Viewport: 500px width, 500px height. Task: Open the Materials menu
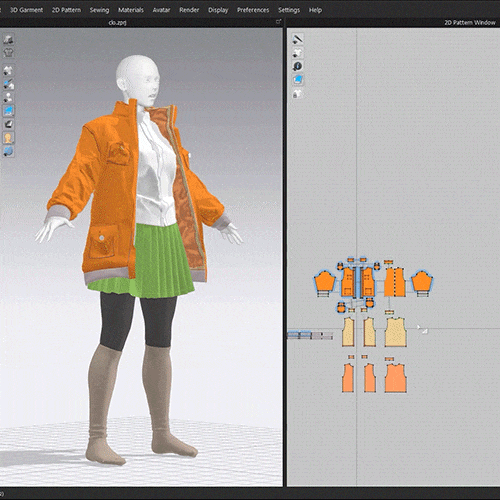[131, 10]
